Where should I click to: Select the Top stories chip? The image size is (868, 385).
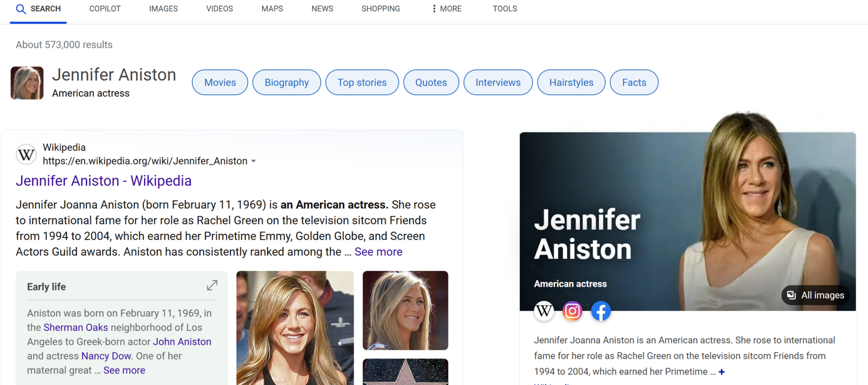pyautogui.click(x=362, y=83)
